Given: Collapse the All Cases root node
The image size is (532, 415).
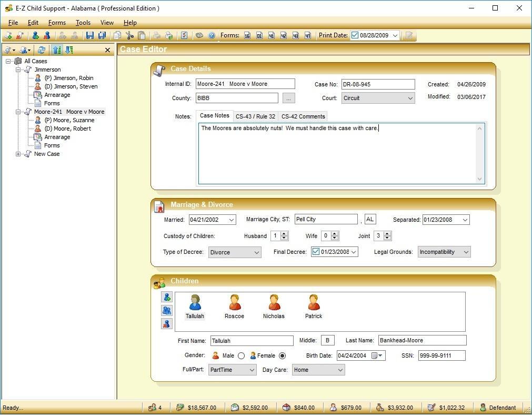Looking at the screenshot, I should click(x=8, y=61).
